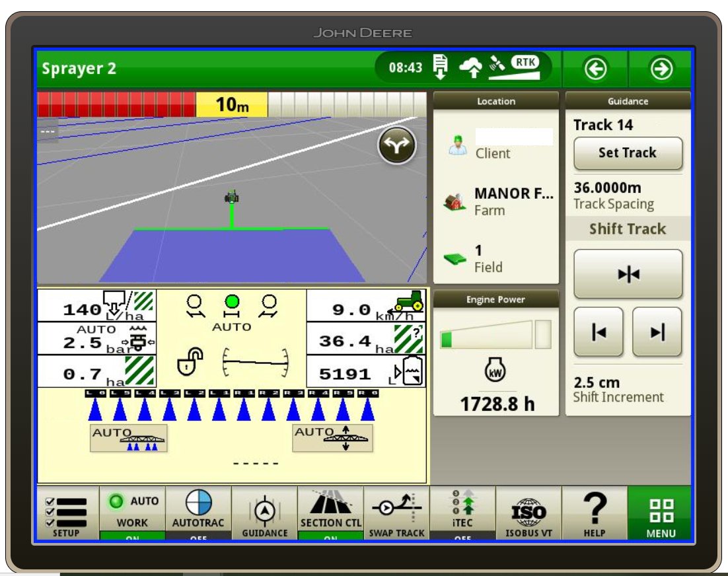Image resolution: width=728 pixels, height=576 pixels.
Task: Toggle Section CTL on/off
Action: [x=330, y=513]
